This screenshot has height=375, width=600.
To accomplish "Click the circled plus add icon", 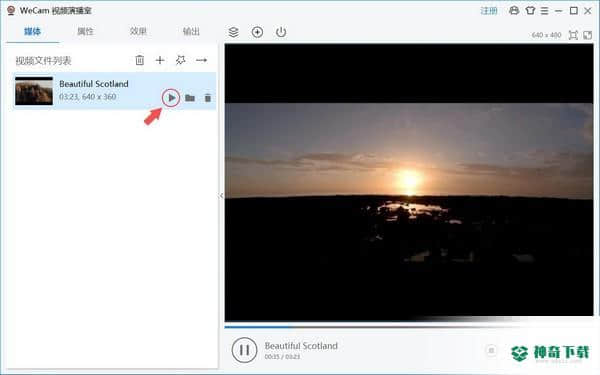I will [x=257, y=32].
